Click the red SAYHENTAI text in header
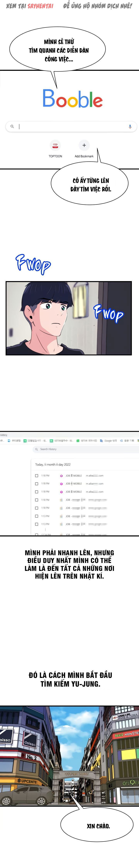Screen dimensions: 139x868 click(40, 6)
